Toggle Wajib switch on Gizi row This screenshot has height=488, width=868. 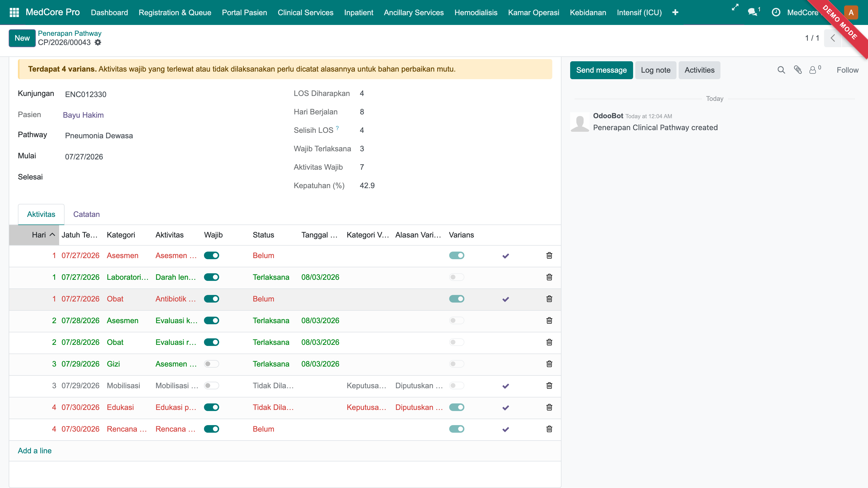pyautogui.click(x=212, y=364)
